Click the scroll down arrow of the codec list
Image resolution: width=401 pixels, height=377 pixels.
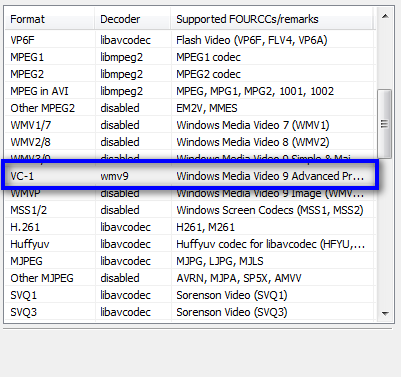(385, 313)
